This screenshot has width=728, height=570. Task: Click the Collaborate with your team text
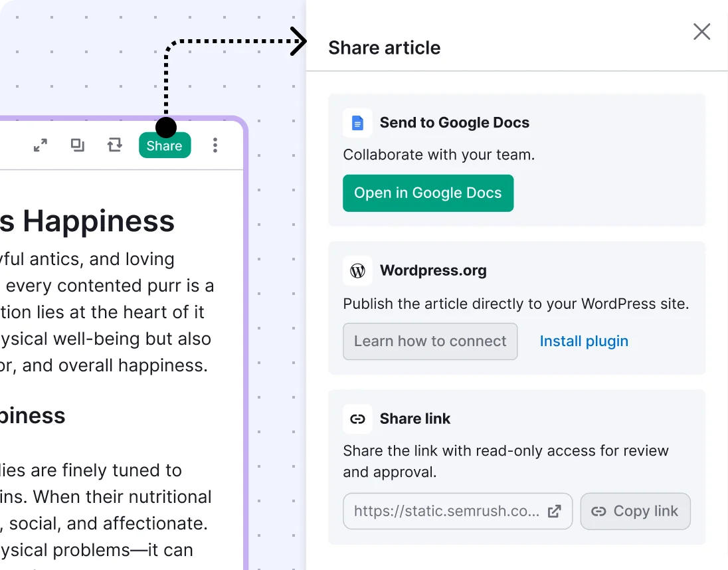[x=439, y=155]
